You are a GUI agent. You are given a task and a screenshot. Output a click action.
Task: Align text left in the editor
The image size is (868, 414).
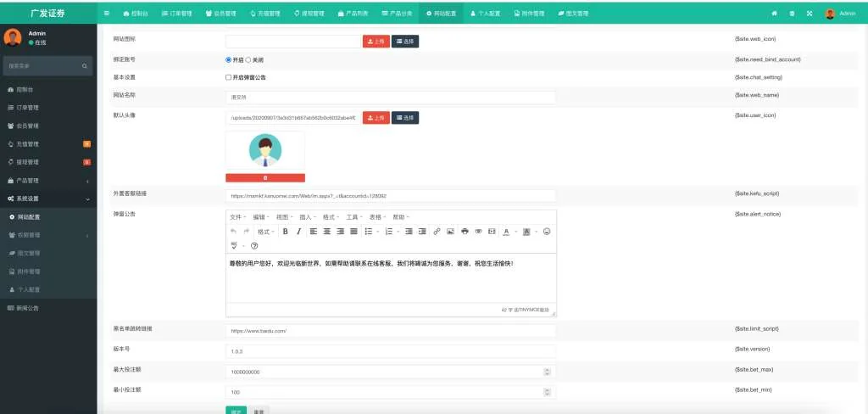tap(314, 231)
